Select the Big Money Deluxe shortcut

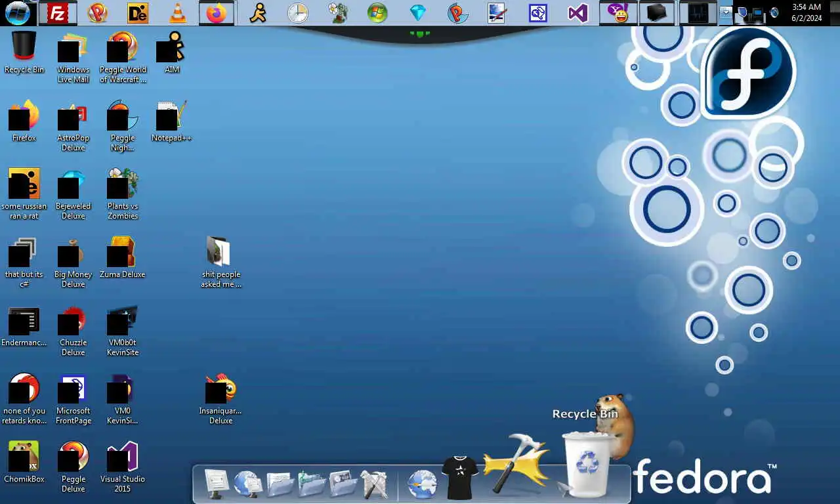[73, 262]
